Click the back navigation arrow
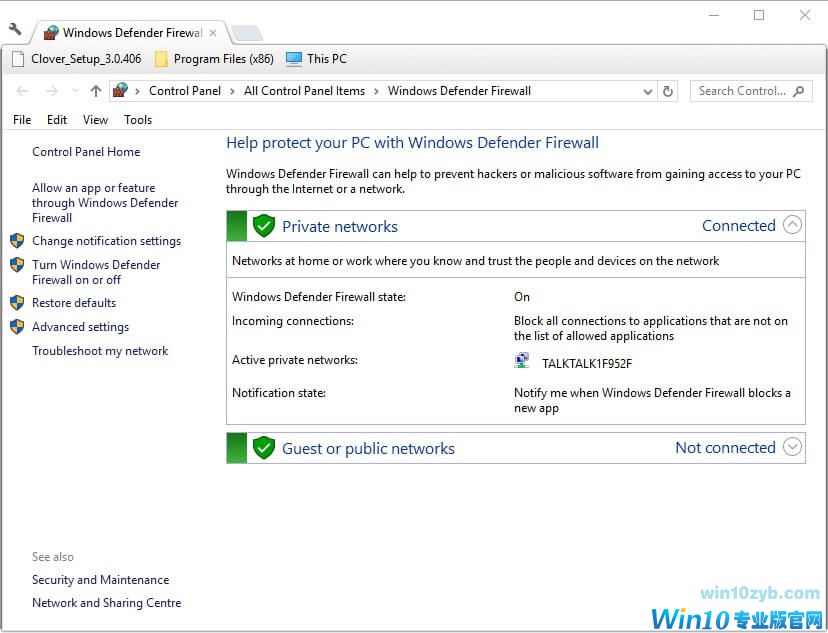 coord(23,91)
